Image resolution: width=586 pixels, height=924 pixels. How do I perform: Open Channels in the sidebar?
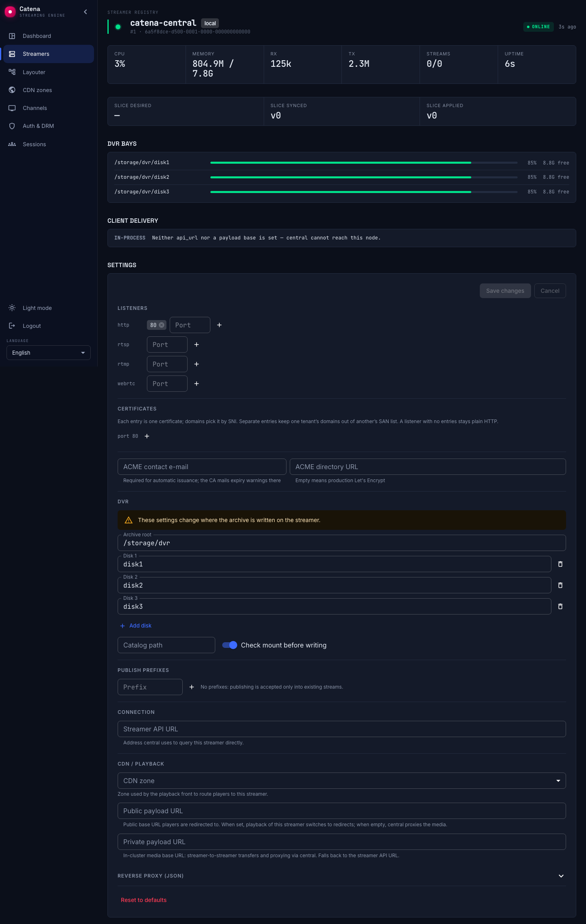[x=48, y=108]
